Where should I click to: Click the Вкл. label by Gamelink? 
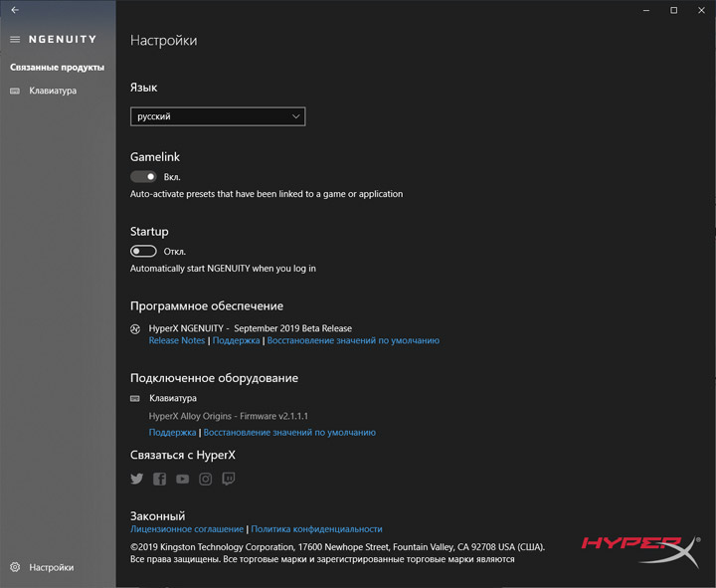pyautogui.click(x=172, y=177)
